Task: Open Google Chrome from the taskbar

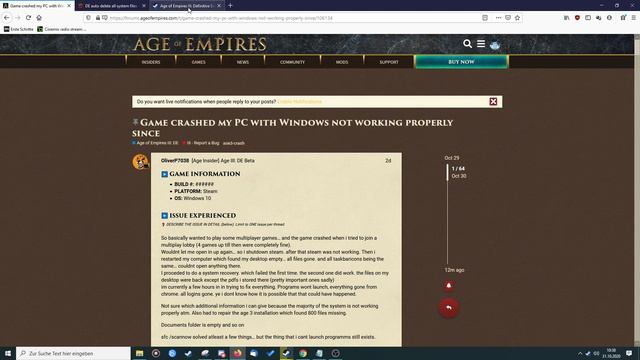Action: coord(303,353)
